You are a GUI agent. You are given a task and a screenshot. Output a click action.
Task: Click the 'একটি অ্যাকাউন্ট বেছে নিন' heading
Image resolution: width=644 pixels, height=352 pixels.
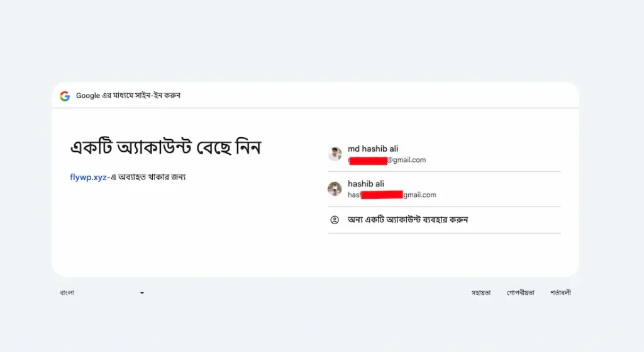pos(165,147)
